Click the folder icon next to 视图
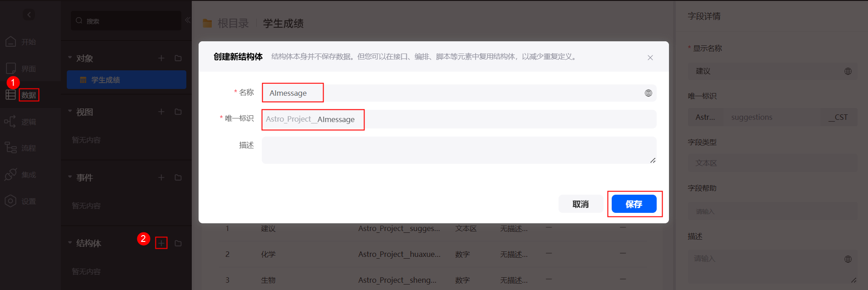 coord(178,112)
